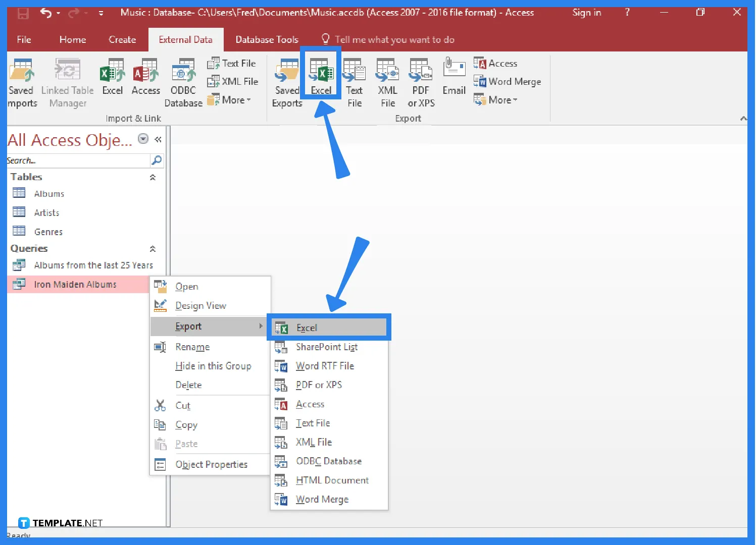Click the Saved Imports icon
This screenshot has height=545, width=756.
21,81
